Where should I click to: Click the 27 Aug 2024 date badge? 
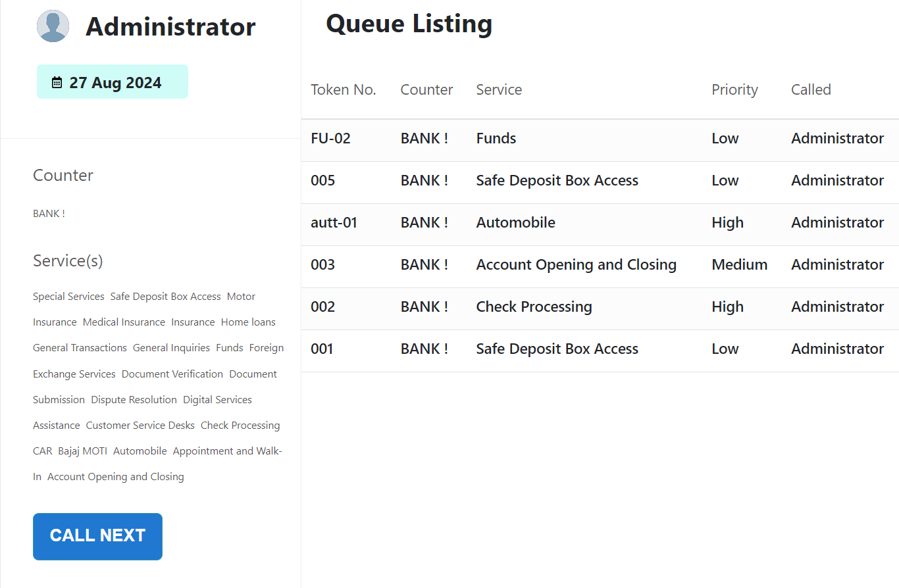point(113,82)
